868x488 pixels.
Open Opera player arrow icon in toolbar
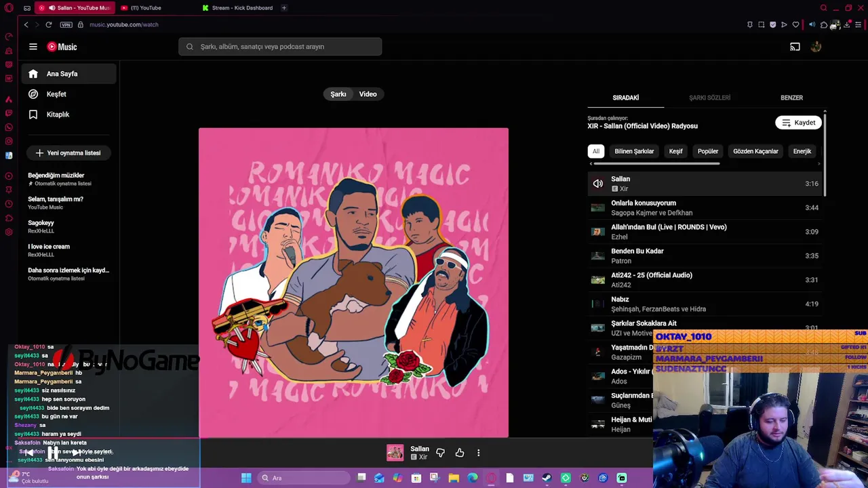coord(784,24)
